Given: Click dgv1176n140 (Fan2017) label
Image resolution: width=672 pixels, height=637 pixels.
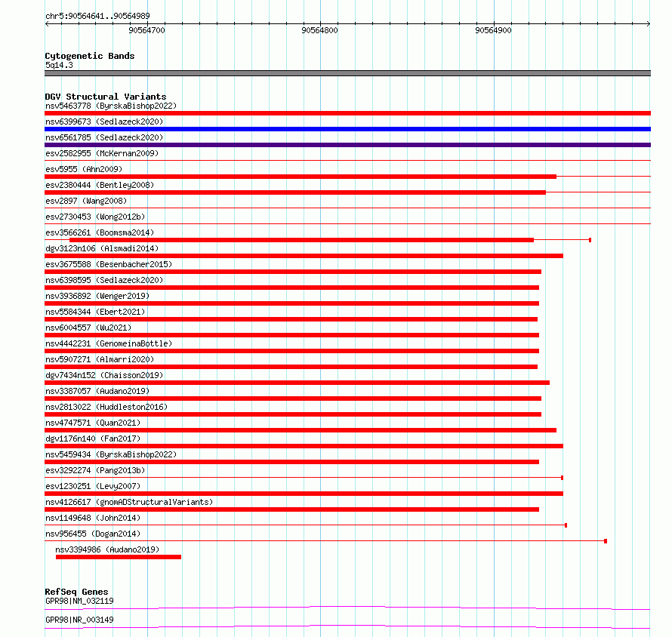Looking at the screenshot, I should click(93, 439).
